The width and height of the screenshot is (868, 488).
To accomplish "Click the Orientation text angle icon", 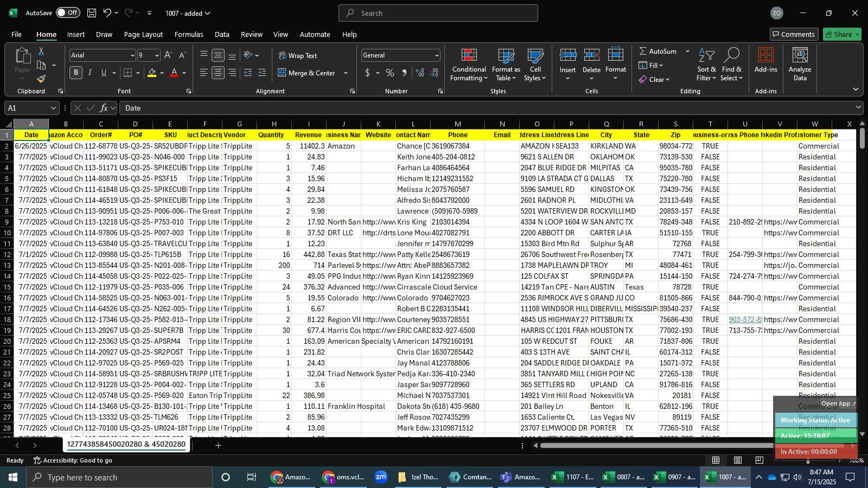I will point(248,55).
